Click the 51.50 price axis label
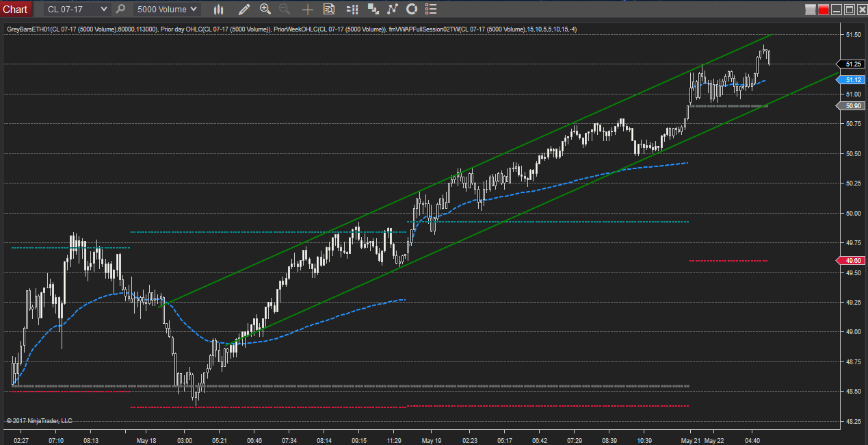The width and height of the screenshot is (868, 445). [x=853, y=34]
